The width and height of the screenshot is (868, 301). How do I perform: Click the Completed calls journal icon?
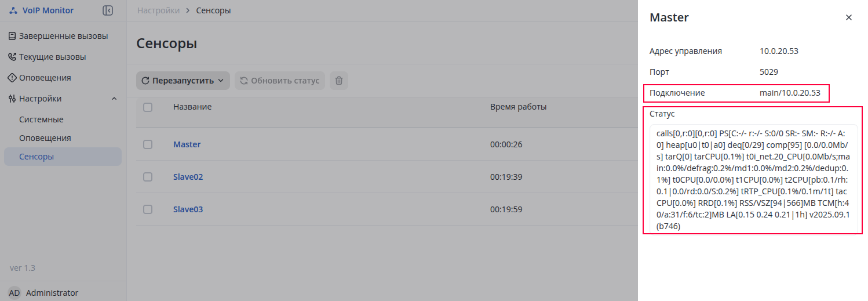12,36
